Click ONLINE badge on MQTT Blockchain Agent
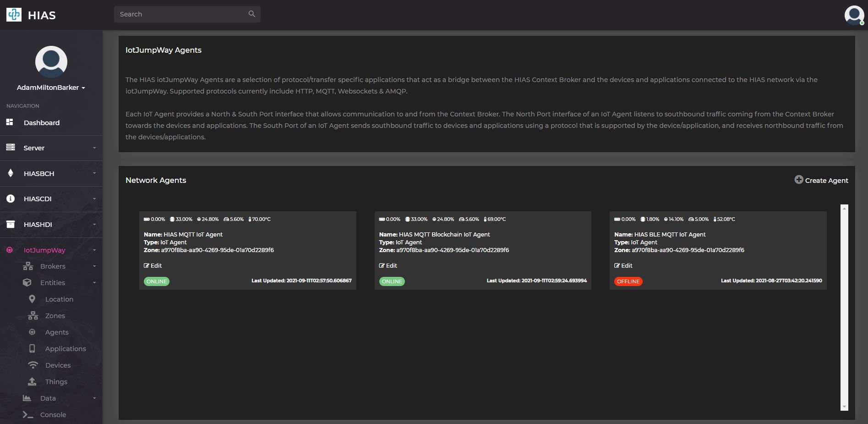Viewport: 868px width, 424px height. tap(392, 281)
